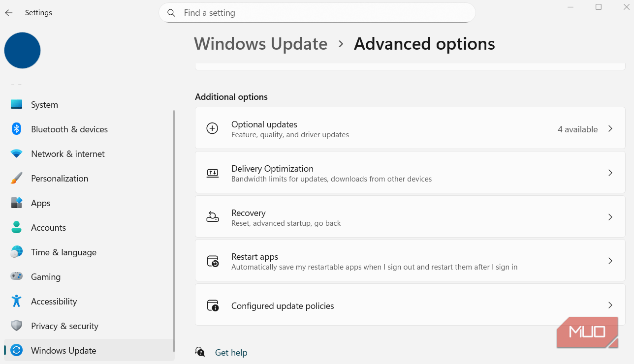Click the Additional options heading
Screen dimensions: 634x364
[231, 97]
